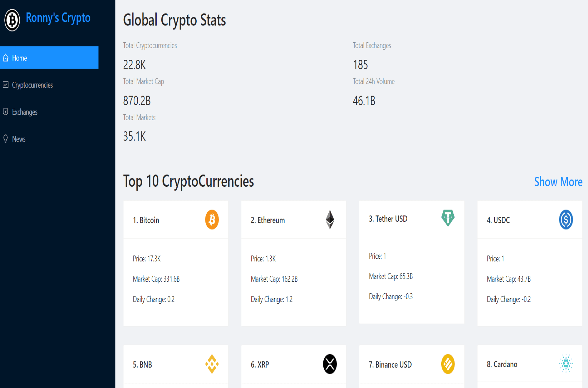Open the Exchanges sidebar page
Image resolution: width=588 pixels, height=388 pixels.
point(25,112)
